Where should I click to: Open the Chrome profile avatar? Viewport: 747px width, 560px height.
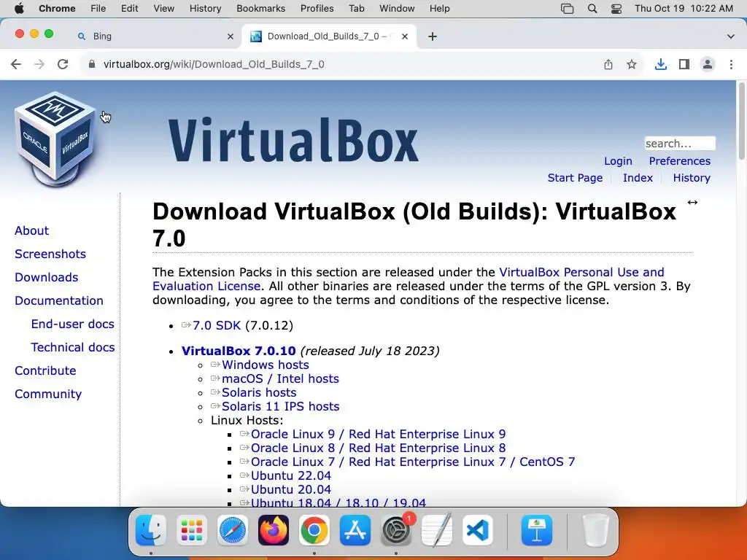click(x=708, y=64)
